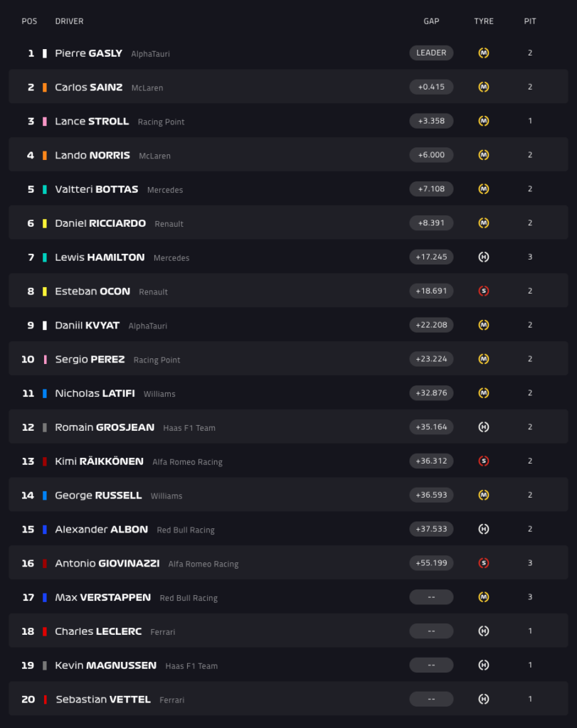The width and height of the screenshot is (577, 728).
Task: Click the PIT column header
Action: coord(530,21)
